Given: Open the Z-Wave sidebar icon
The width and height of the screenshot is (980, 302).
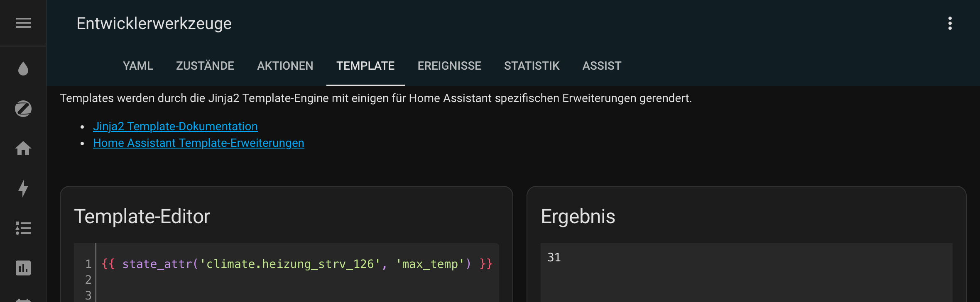Looking at the screenshot, I should pyautogui.click(x=23, y=109).
